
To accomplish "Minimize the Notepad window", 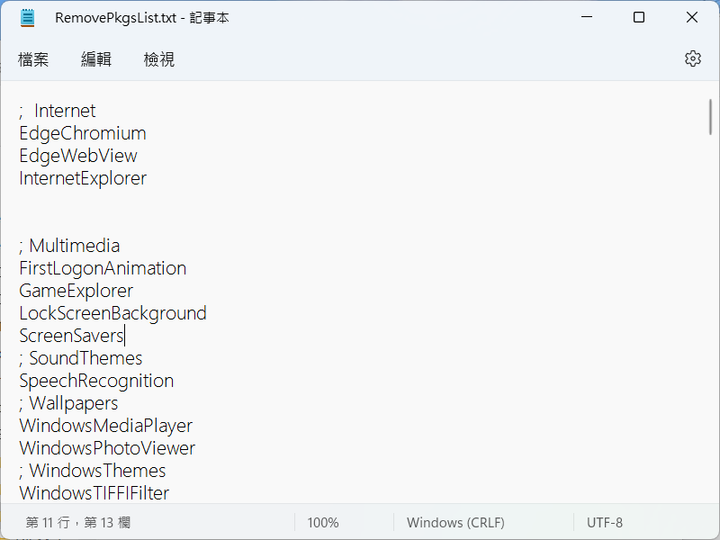I will 586,17.
